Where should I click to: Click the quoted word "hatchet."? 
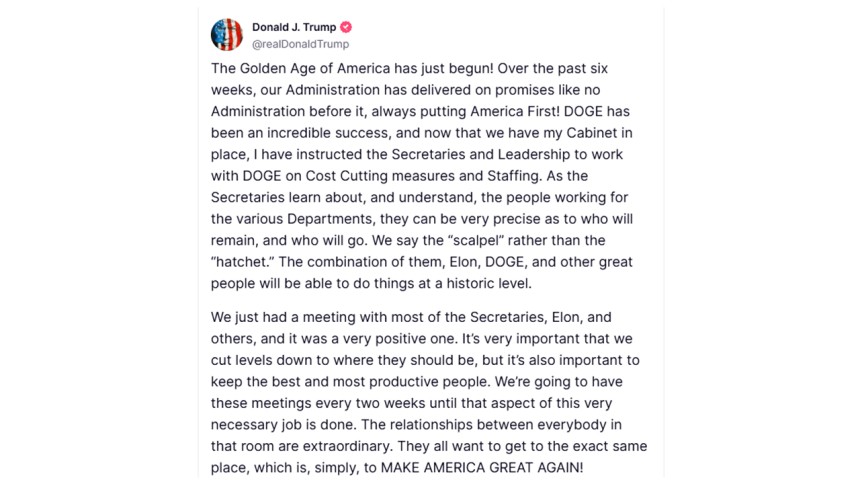point(242,262)
